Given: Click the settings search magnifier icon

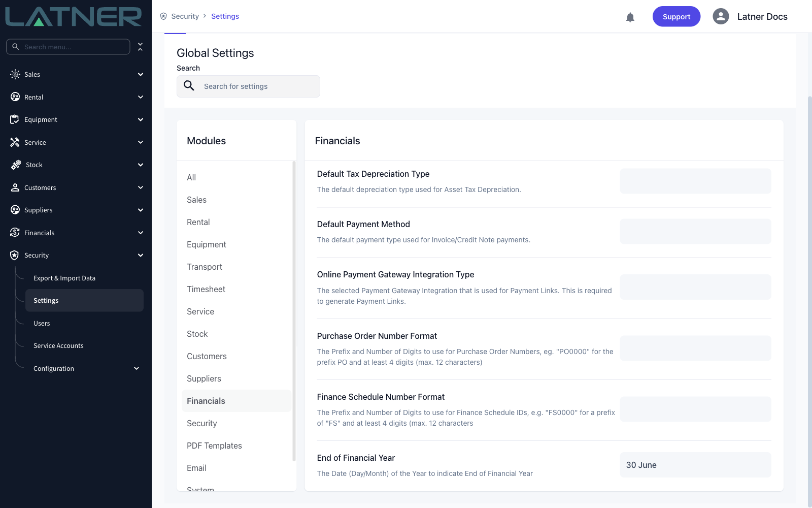Looking at the screenshot, I should point(189,86).
